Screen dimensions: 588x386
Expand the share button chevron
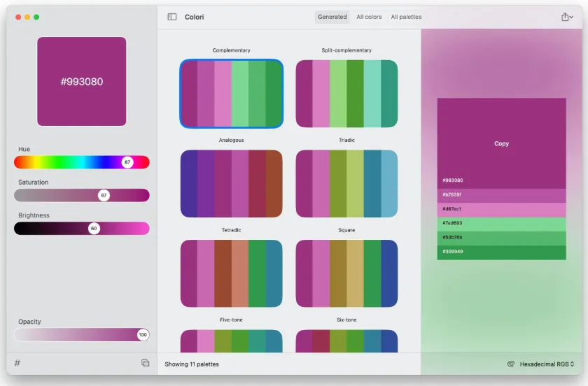(x=571, y=17)
